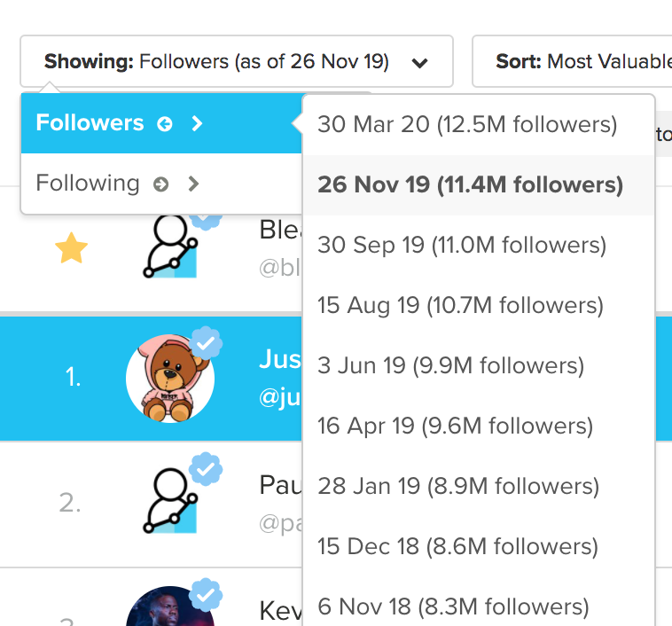672x626 pixels.
Task: Click verified badge on Kevin's photo
Action: point(207,595)
